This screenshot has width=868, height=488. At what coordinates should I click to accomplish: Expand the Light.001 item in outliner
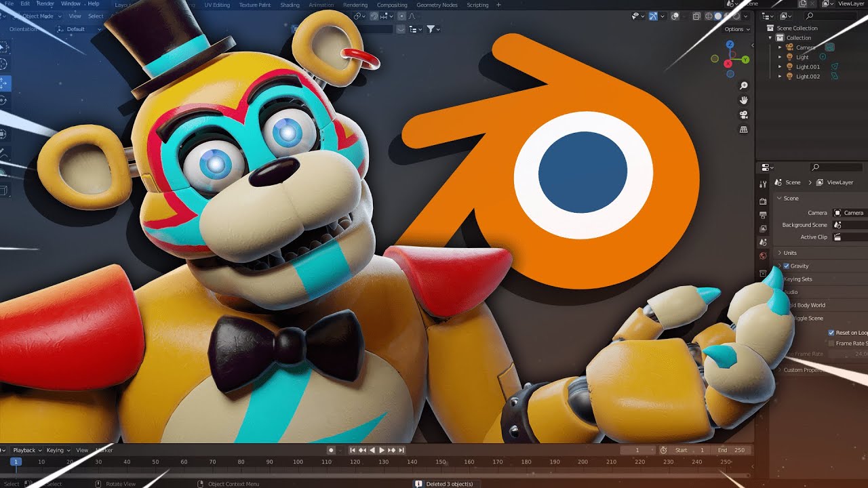pyautogui.click(x=780, y=66)
